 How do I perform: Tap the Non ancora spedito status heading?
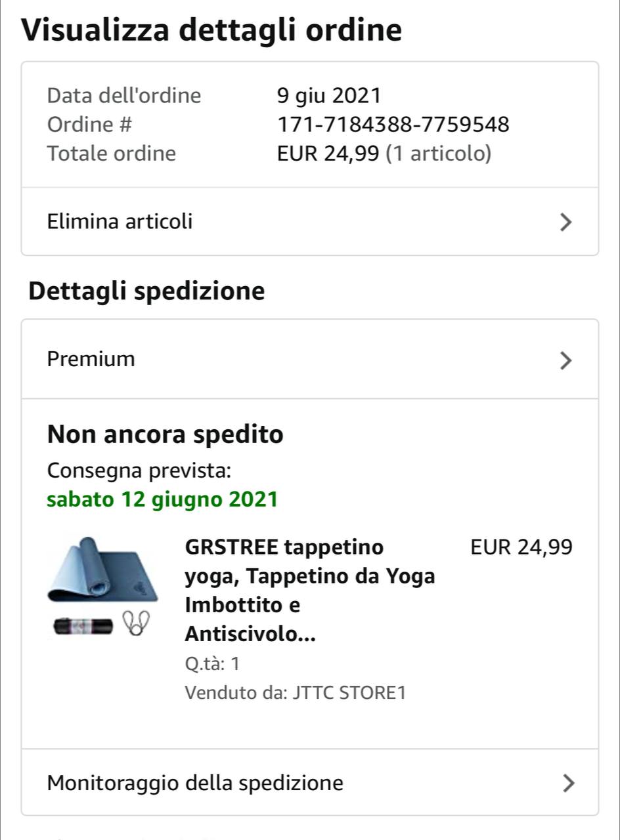pos(166,434)
